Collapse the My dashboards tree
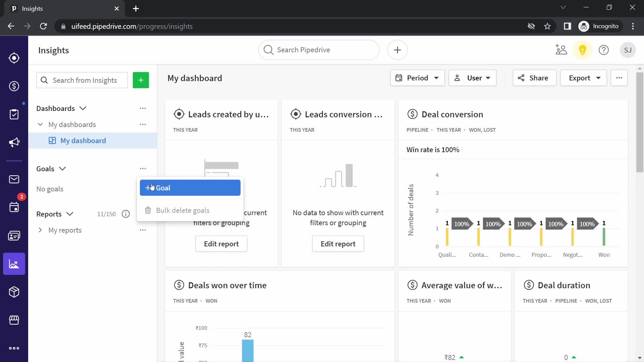The width and height of the screenshot is (644, 362). [x=40, y=124]
